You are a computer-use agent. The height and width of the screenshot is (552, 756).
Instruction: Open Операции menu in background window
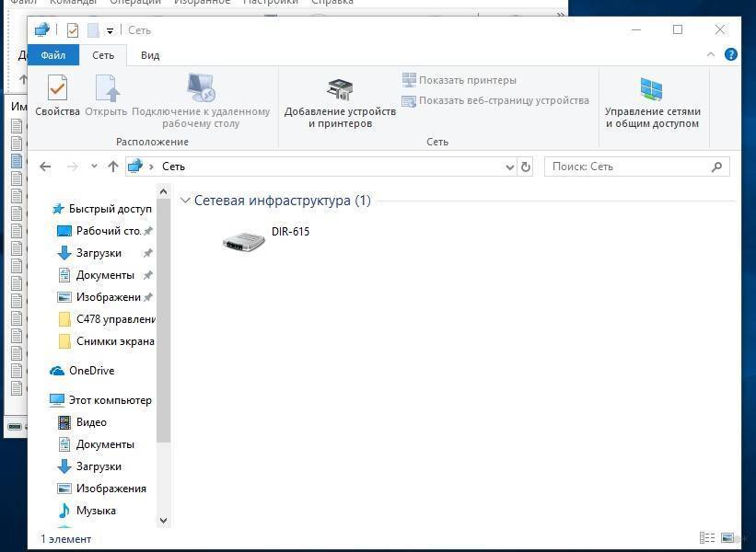(x=135, y=2)
